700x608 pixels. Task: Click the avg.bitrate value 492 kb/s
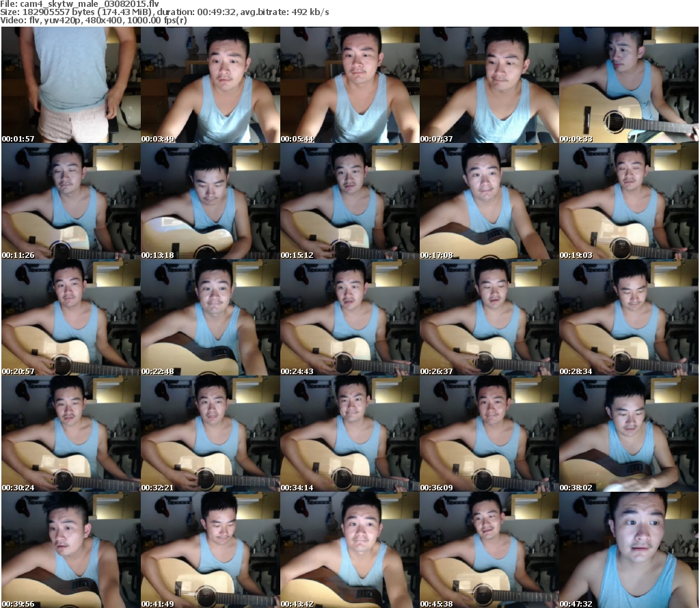[x=310, y=12]
